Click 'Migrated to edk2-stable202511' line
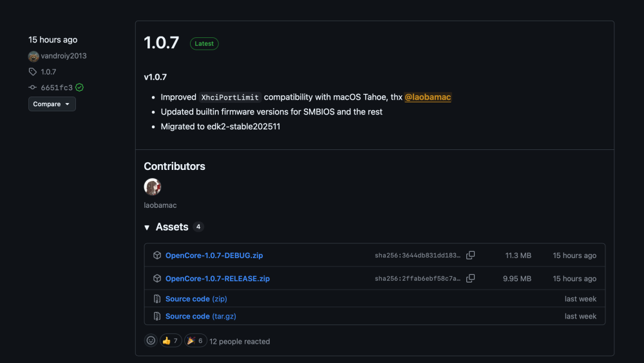This screenshot has width=644, height=363. click(x=220, y=127)
